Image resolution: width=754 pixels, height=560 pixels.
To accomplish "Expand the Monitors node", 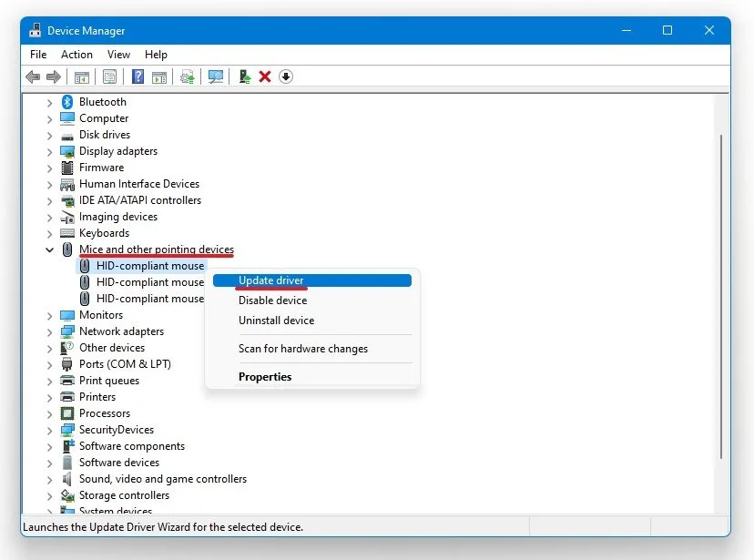I will pyautogui.click(x=49, y=316).
